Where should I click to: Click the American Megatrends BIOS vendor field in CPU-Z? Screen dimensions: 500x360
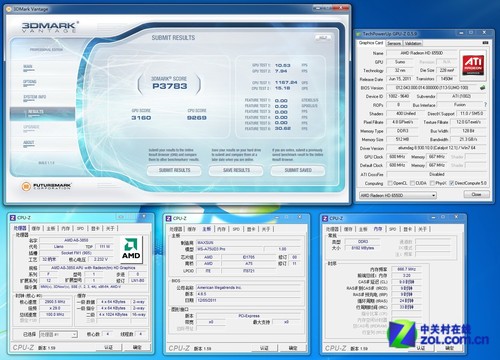click(249, 287)
